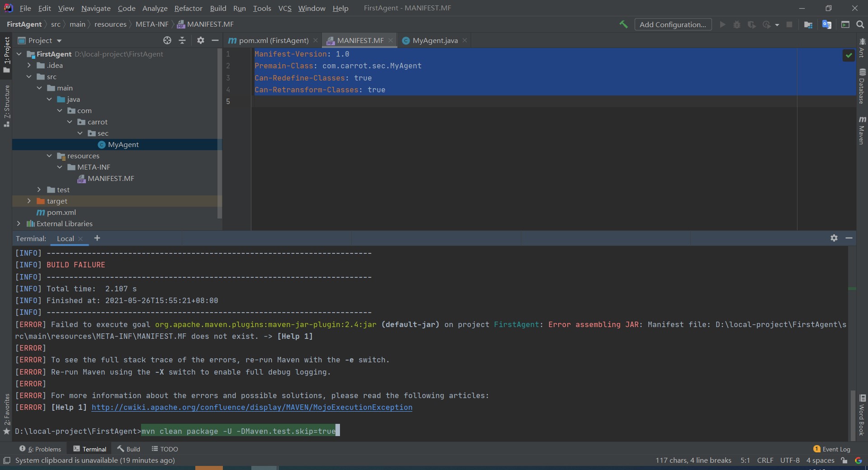
Task: Click Google icon in status bar
Action: [x=859, y=461]
